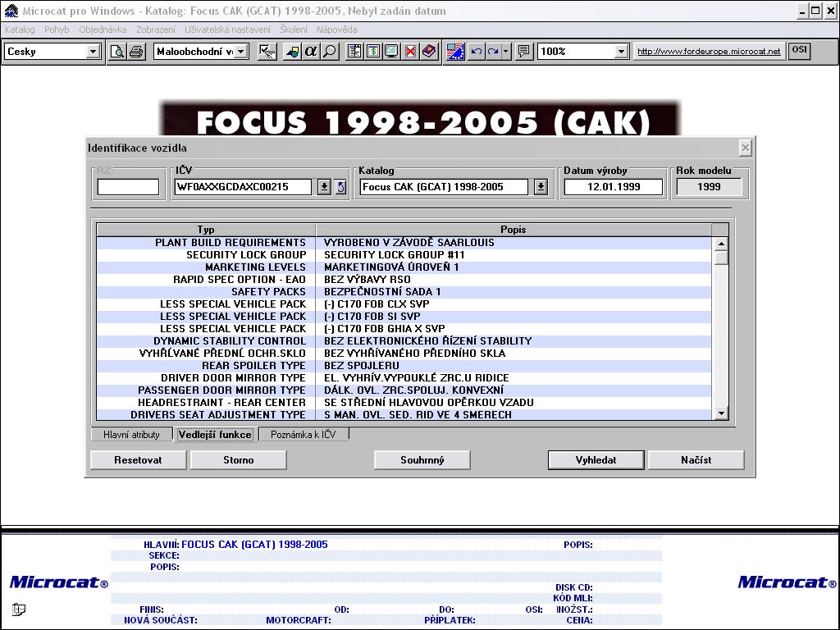Click the print preview icon in toolbar

coord(117,52)
